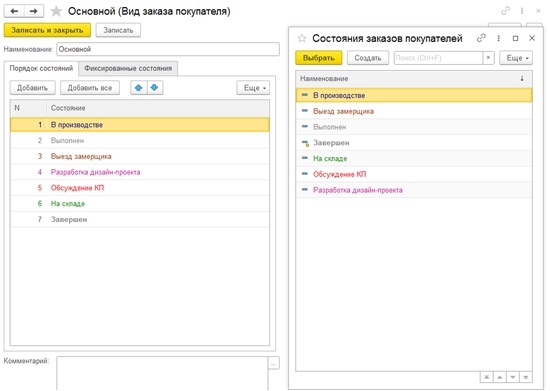This screenshot has height=391, width=550.
Task: Move selected state up arrow
Action: pyautogui.click(x=139, y=88)
